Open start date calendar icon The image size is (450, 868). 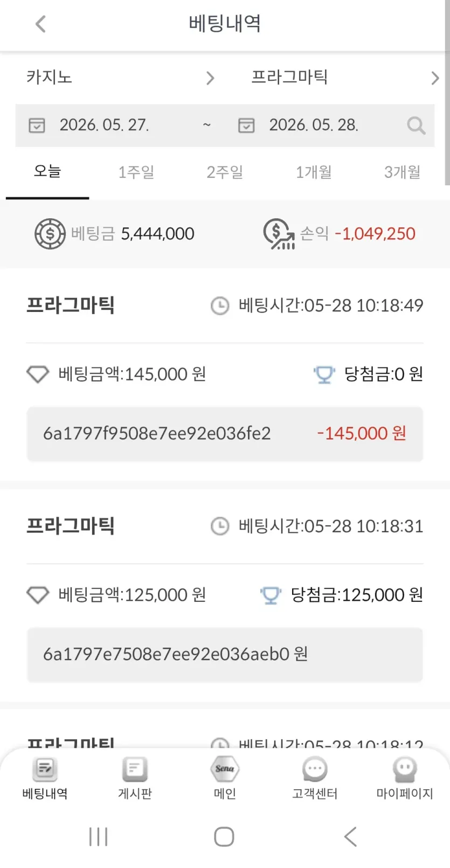pyautogui.click(x=37, y=126)
